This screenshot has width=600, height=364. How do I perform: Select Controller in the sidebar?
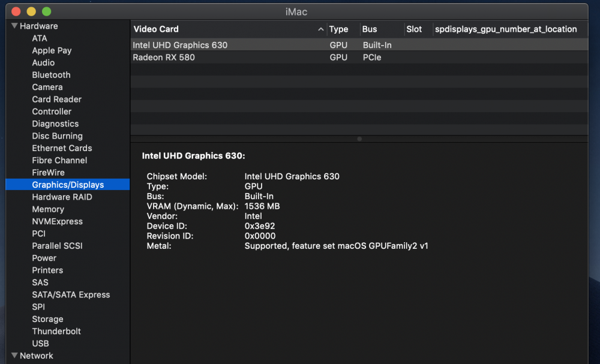click(x=52, y=112)
